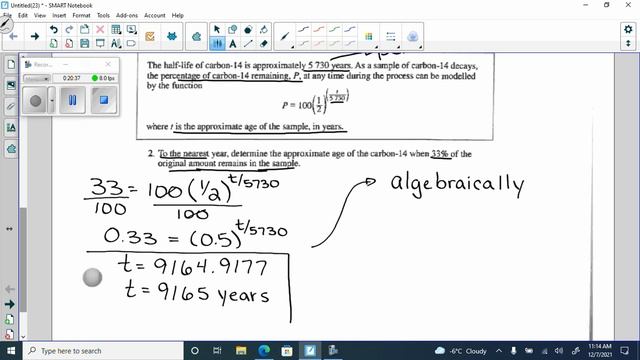This screenshot has height=360, width=640.
Task: Click the sidebar next page green arrow
Action: (9, 304)
